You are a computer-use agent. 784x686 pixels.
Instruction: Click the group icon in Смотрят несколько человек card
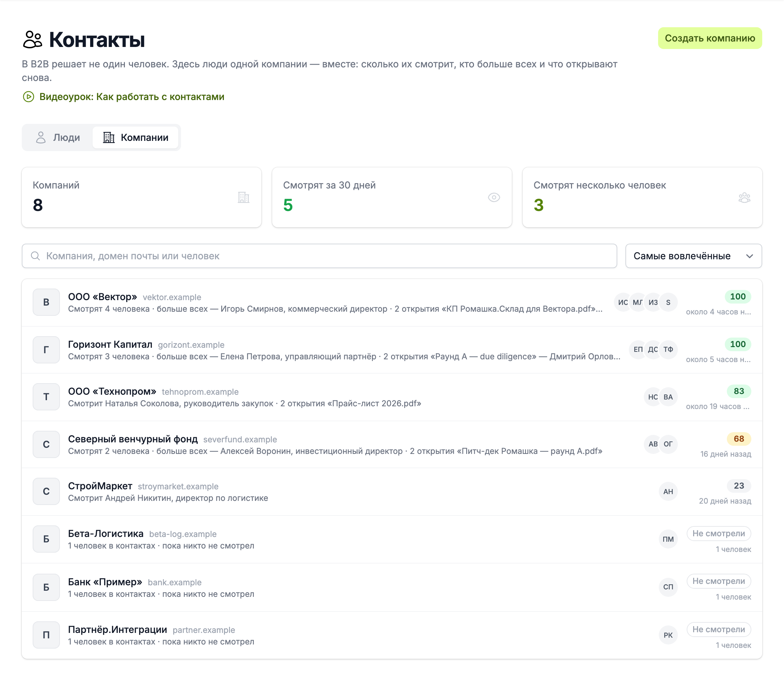click(x=744, y=197)
